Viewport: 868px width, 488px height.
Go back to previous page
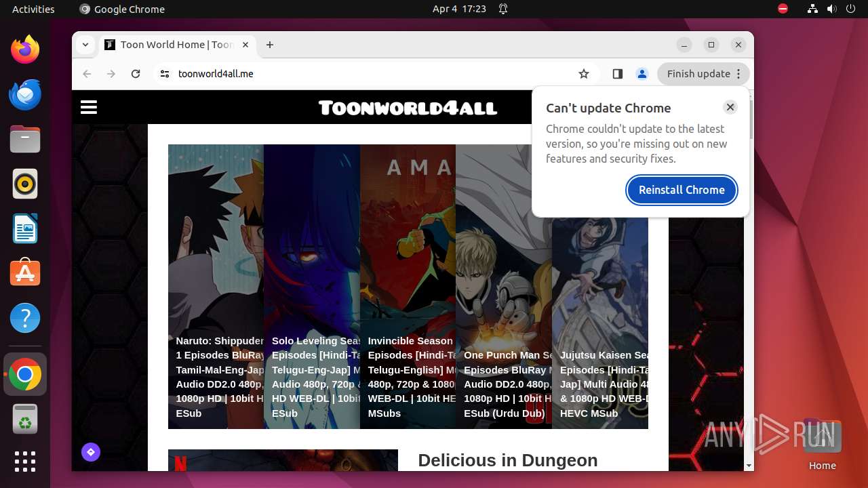click(87, 74)
